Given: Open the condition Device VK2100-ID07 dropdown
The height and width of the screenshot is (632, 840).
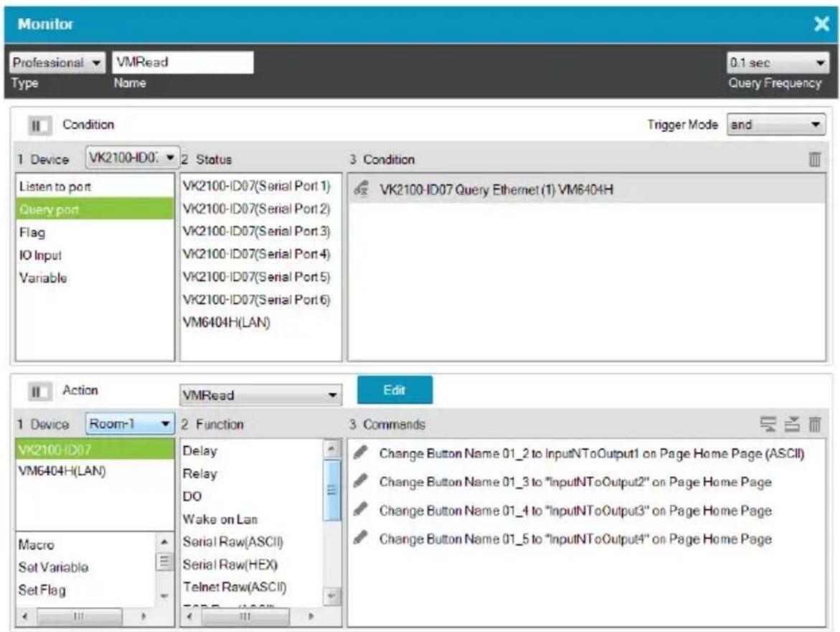Looking at the screenshot, I should [132, 158].
